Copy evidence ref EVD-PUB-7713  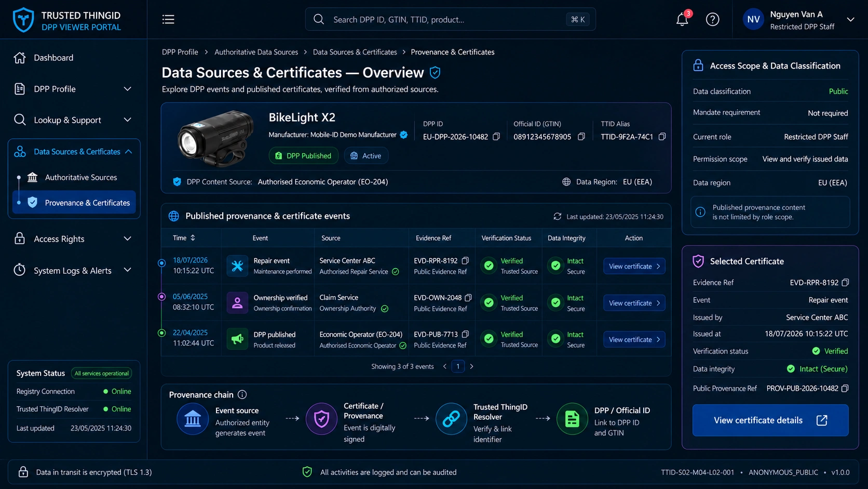click(465, 334)
